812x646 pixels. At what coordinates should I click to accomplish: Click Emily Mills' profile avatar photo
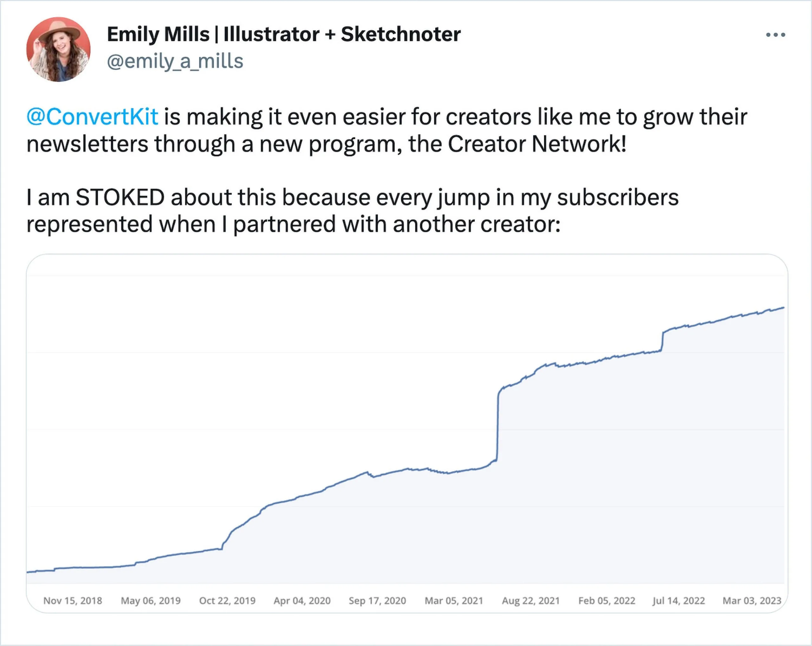pos(58,49)
